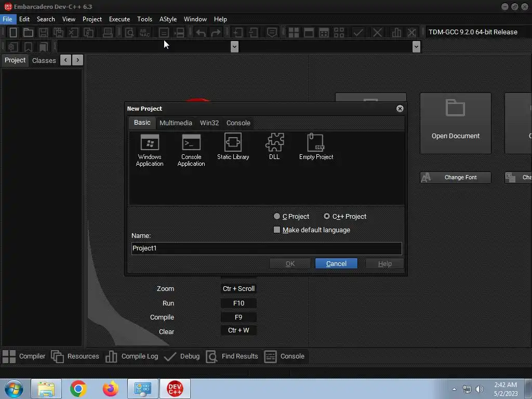Click the New file toolbar icon

pyautogui.click(x=13, y=32)
